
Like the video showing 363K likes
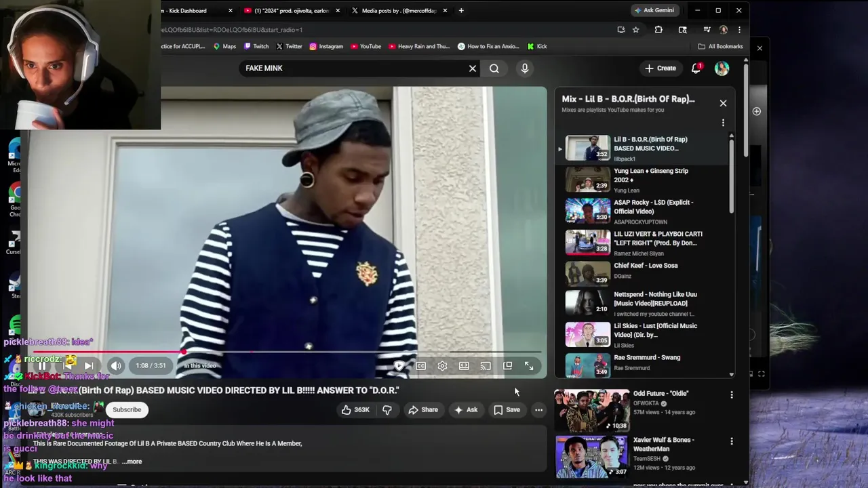[356, 409]
